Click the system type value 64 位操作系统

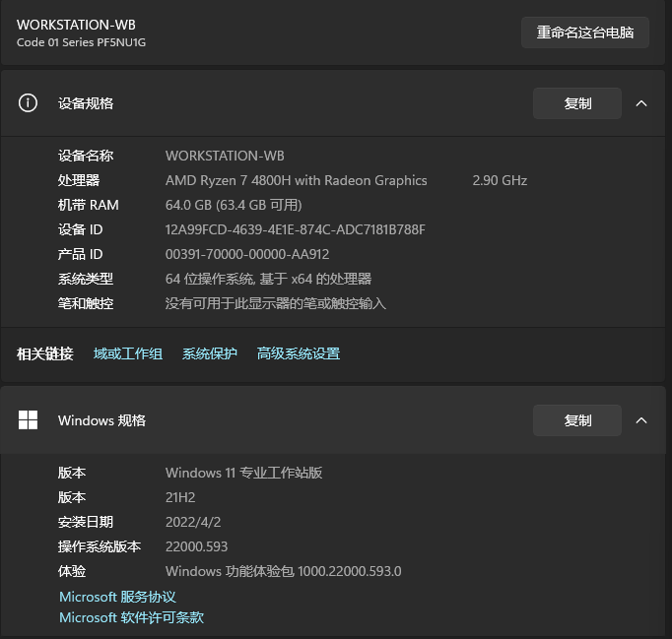tap(268, 279)
